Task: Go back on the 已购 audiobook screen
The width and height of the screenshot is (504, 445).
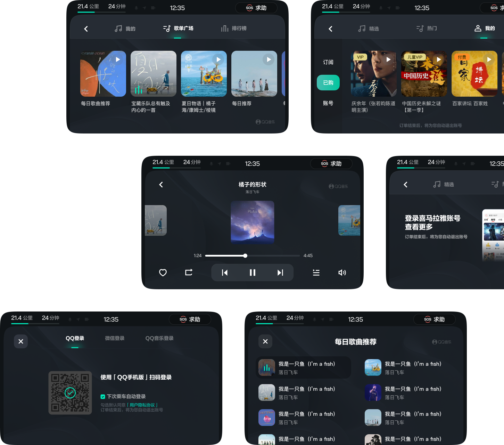Action: click(330, 29)
